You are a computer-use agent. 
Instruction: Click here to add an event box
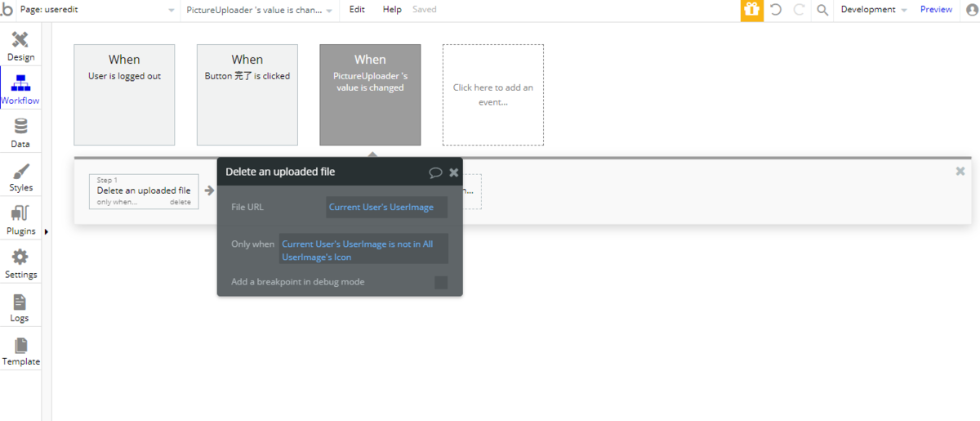(493, 95)
